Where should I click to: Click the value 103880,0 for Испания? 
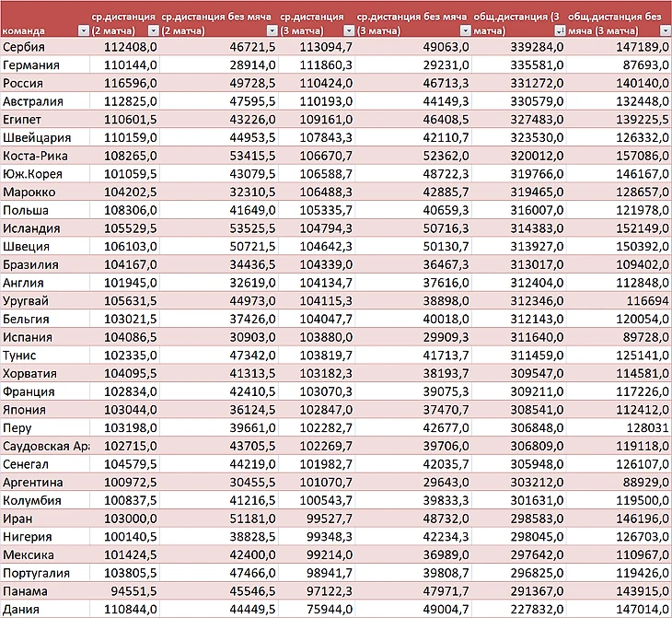coord(326,337)
